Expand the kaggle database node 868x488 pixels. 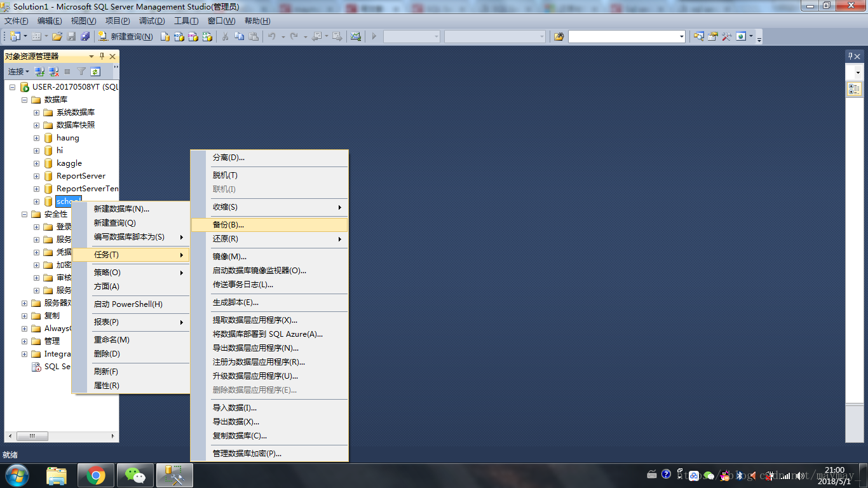[x=36, y=163]
